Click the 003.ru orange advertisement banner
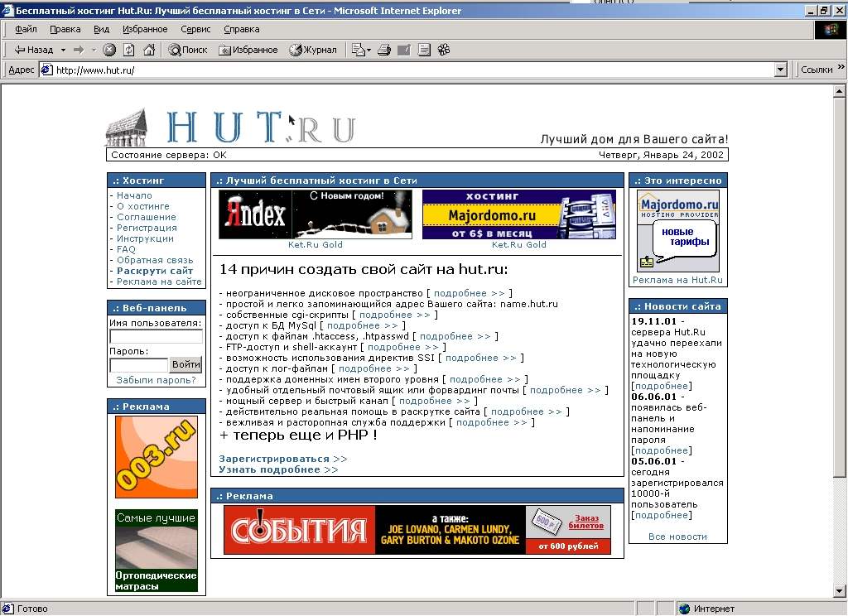Viewport: 848px width, 616px height. [157, 457]
